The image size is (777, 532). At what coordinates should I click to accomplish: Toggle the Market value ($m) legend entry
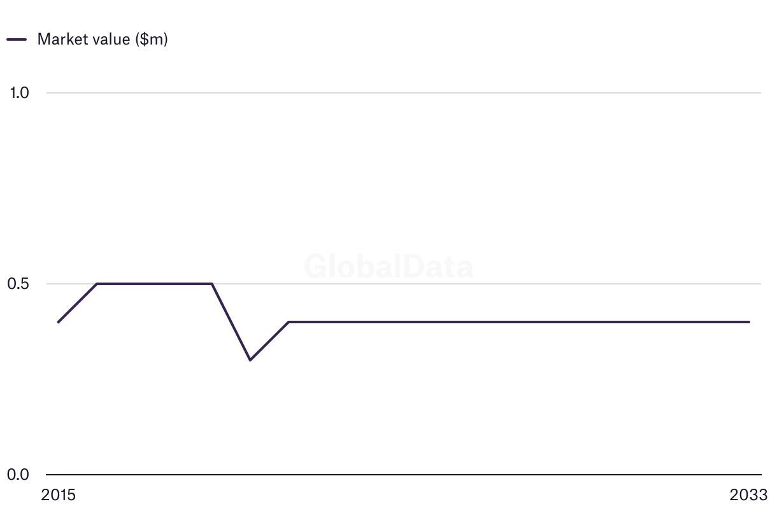click(x=102, y=39)
